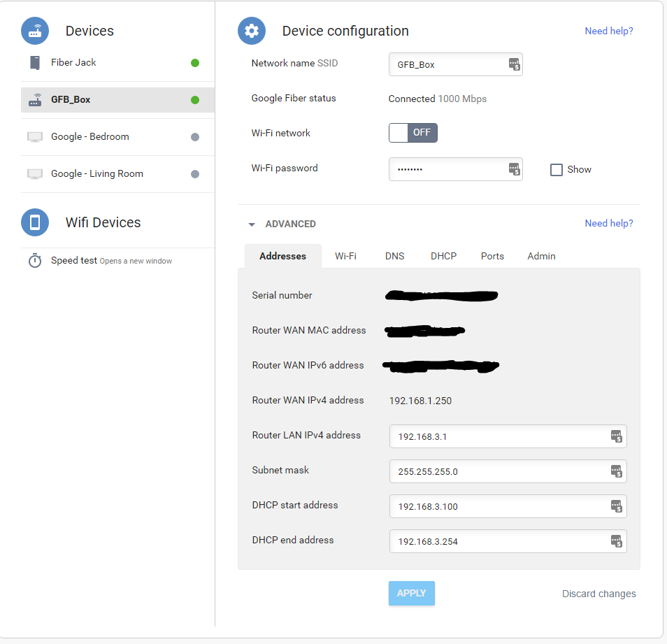Click the DHCP start address field

pyautogui.click(x=498, y=506)
